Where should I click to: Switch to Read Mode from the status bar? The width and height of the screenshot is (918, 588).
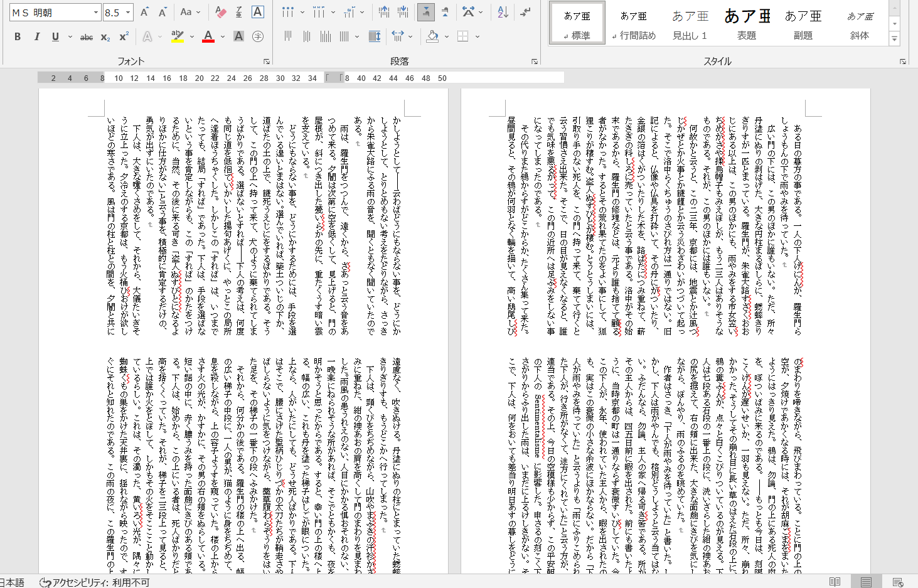click(835, 582)
